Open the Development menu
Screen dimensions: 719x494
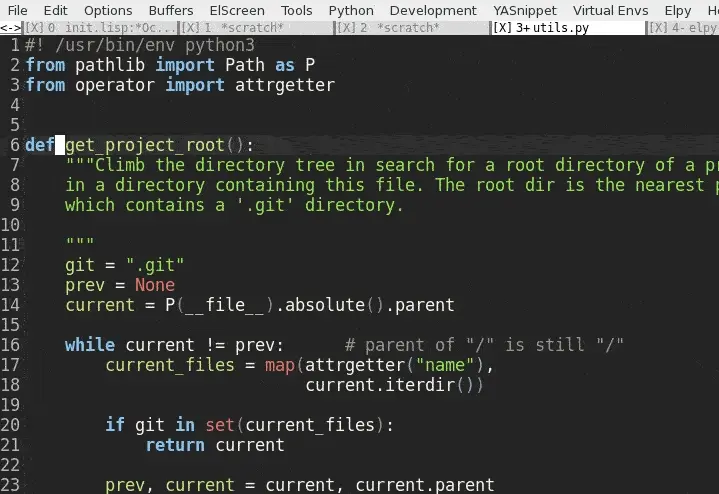pos(433,10)
